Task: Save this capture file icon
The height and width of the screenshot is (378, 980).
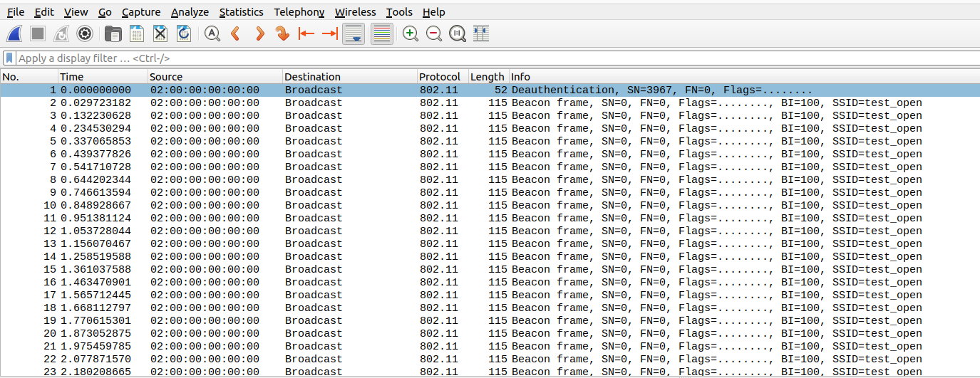Action: (x=136, y=33)
